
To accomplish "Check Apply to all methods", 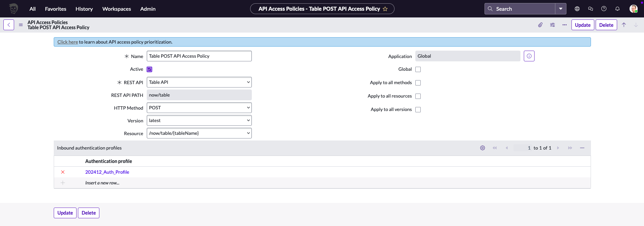I will coord(418,83).
